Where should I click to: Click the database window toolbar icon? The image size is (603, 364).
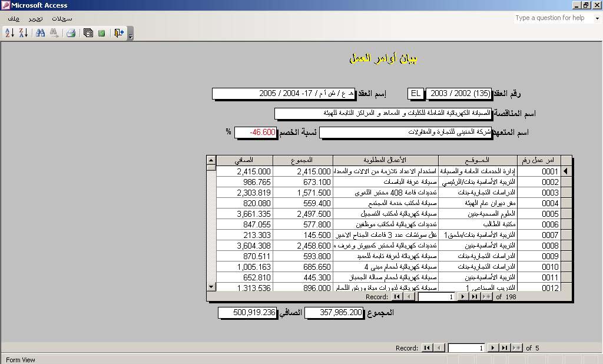point(88,33)
